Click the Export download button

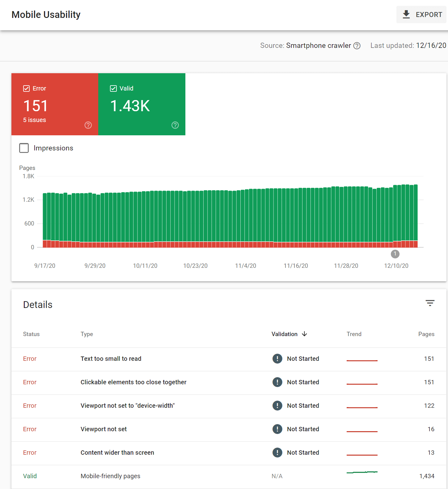pos(422,15)
